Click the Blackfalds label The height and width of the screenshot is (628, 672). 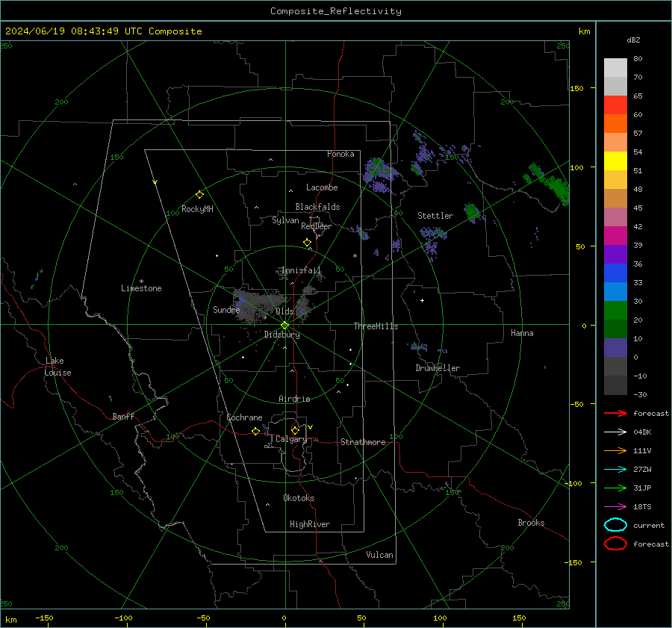tap(317, 207)
